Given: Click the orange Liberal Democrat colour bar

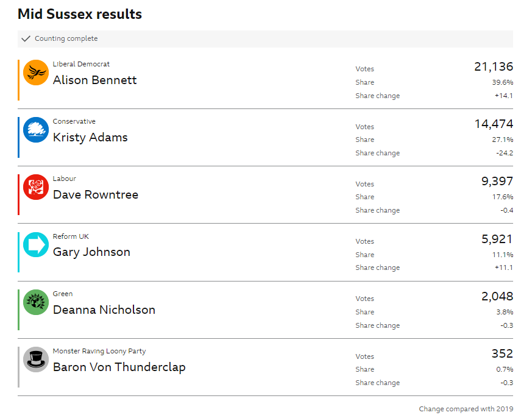Looking at the screenshot, I should point(19,80).
